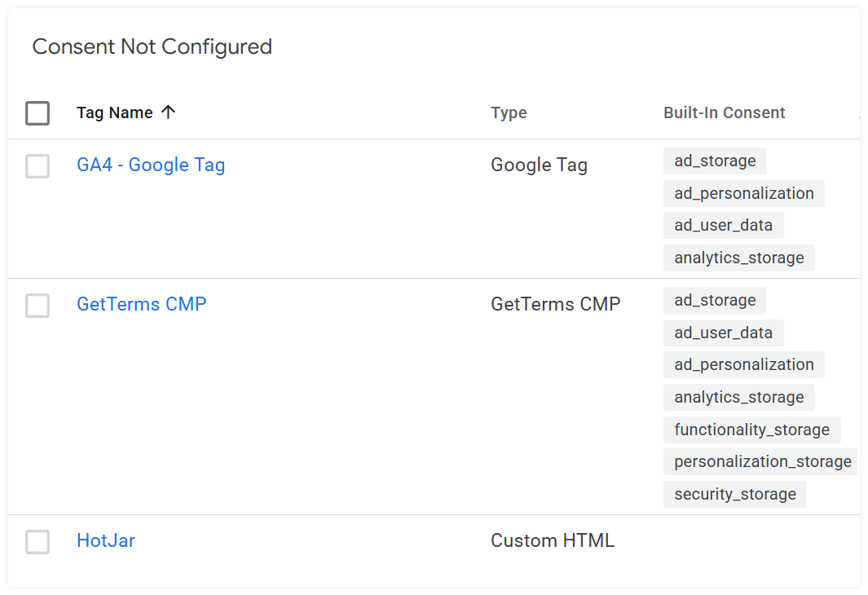This screenshot has width=868, height=595.
Task: Click ad_storage chip in GA4 row
Action: 715,161
